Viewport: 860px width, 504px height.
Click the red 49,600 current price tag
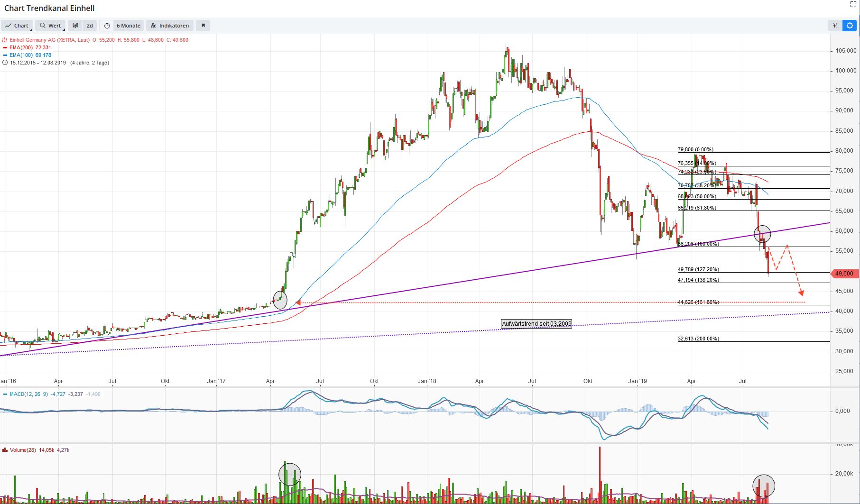843,273
